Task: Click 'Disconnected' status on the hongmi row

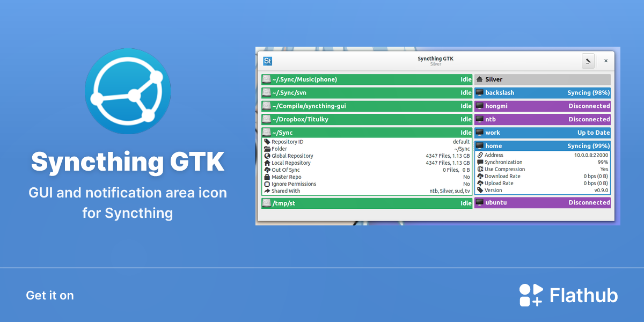Action: pos(589,106)
